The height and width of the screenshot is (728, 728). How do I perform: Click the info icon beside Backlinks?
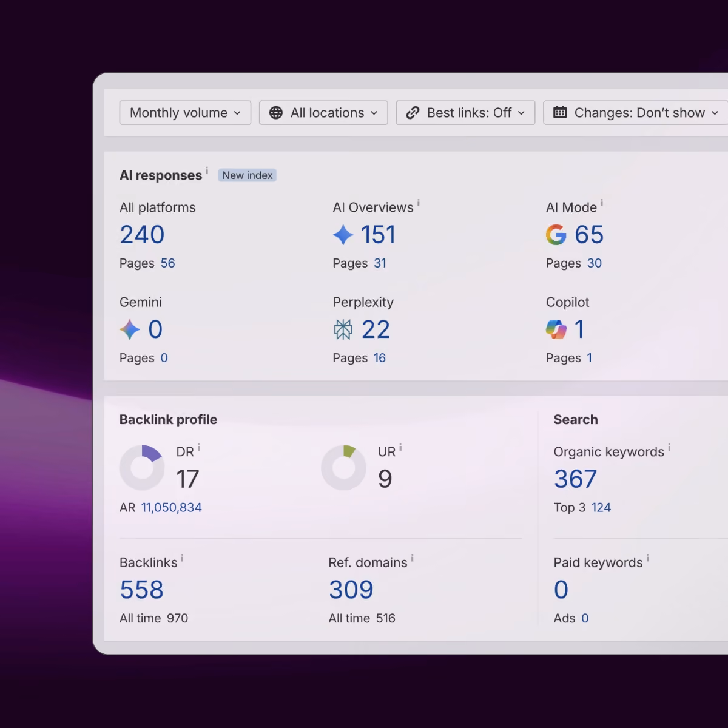point(182,558)
